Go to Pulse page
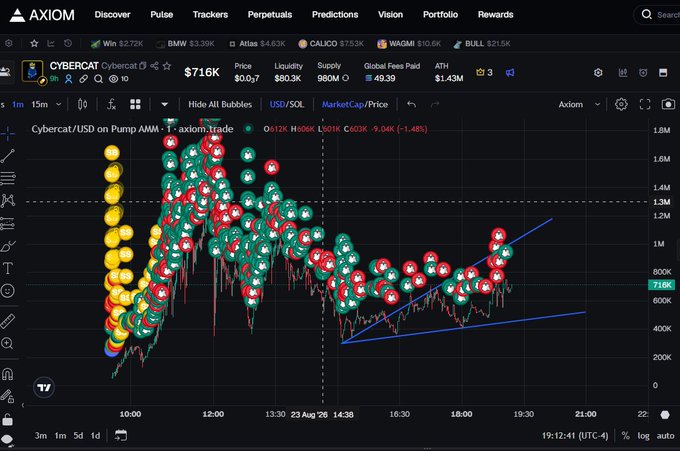Image resolution: width=680 pixels, height=451 pixels. [162, 15]
